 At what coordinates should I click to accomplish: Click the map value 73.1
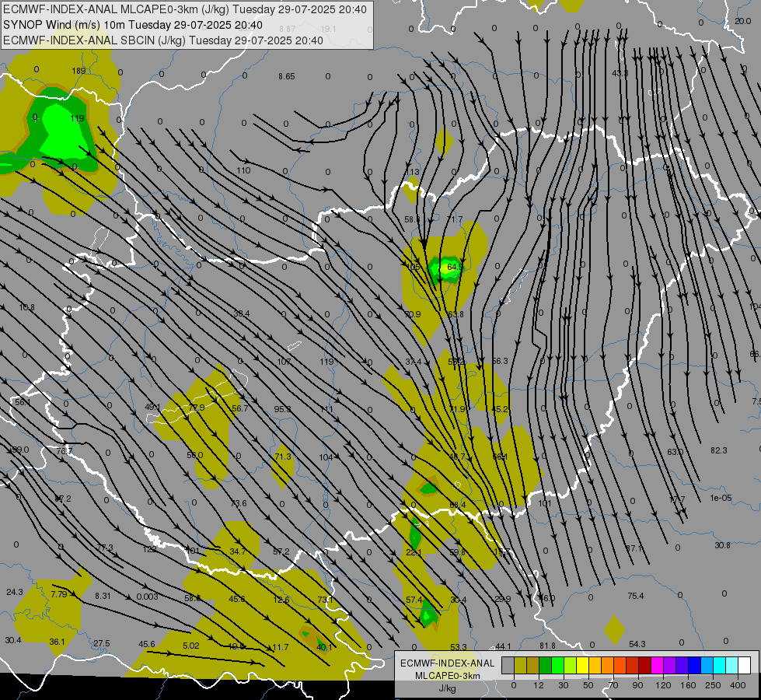325,600
